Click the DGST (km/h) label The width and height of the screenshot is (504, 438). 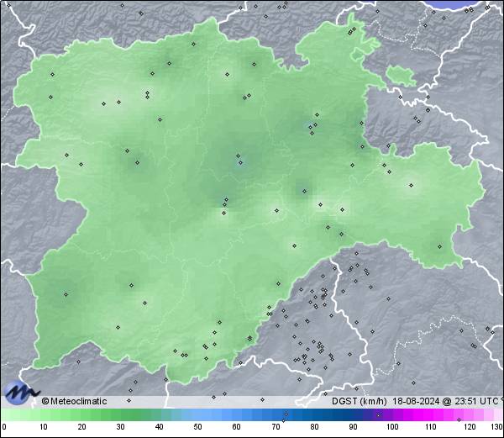point(360,401)
